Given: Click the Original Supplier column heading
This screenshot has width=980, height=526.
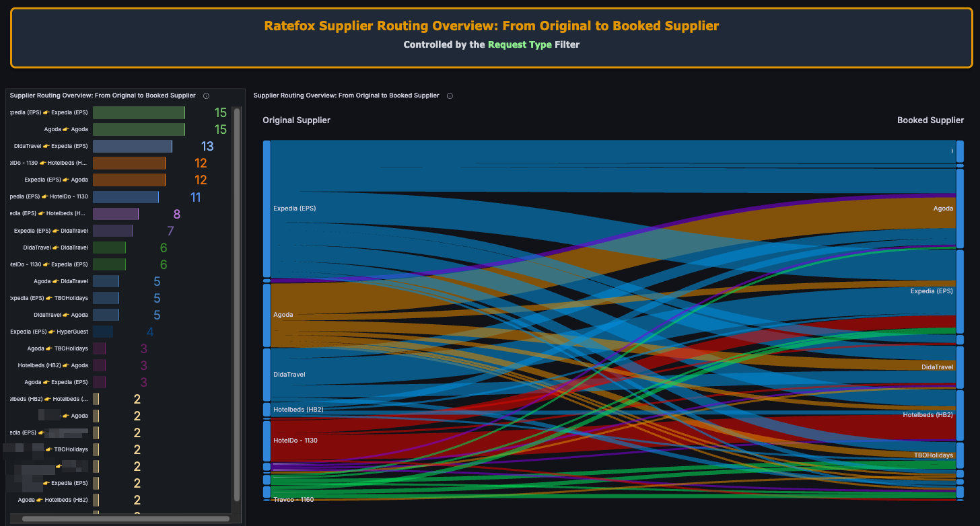Looking at the screenshot, I should point(296,120).
